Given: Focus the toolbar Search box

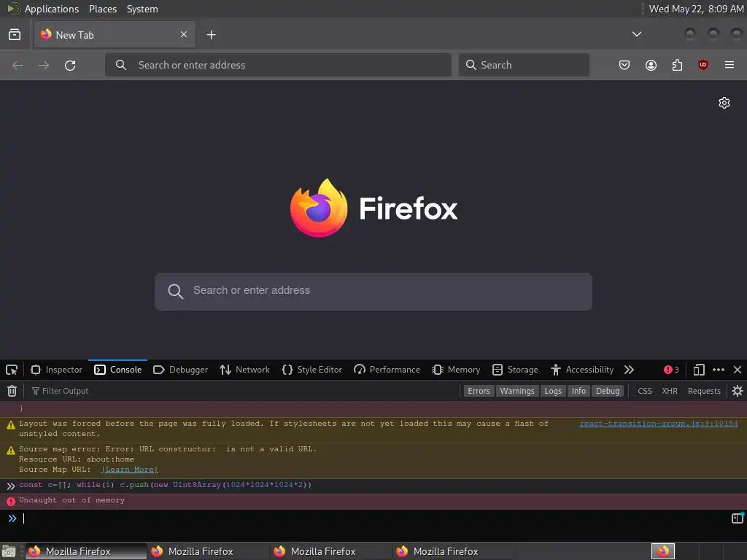Looking at the screenshot, I should [x=524, y=65].
